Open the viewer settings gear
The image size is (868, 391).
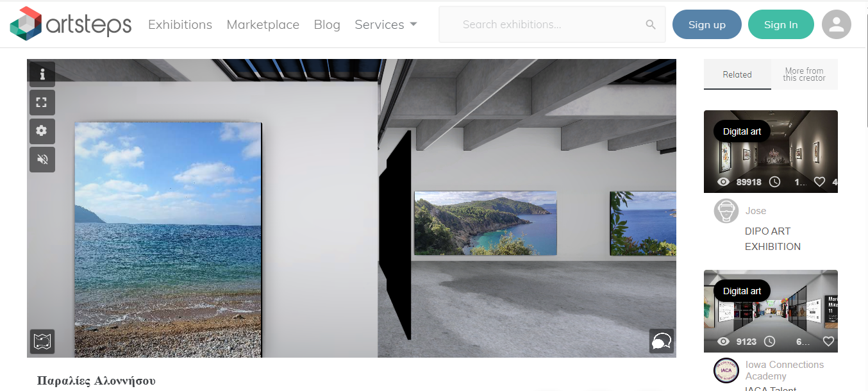(42, 131)
